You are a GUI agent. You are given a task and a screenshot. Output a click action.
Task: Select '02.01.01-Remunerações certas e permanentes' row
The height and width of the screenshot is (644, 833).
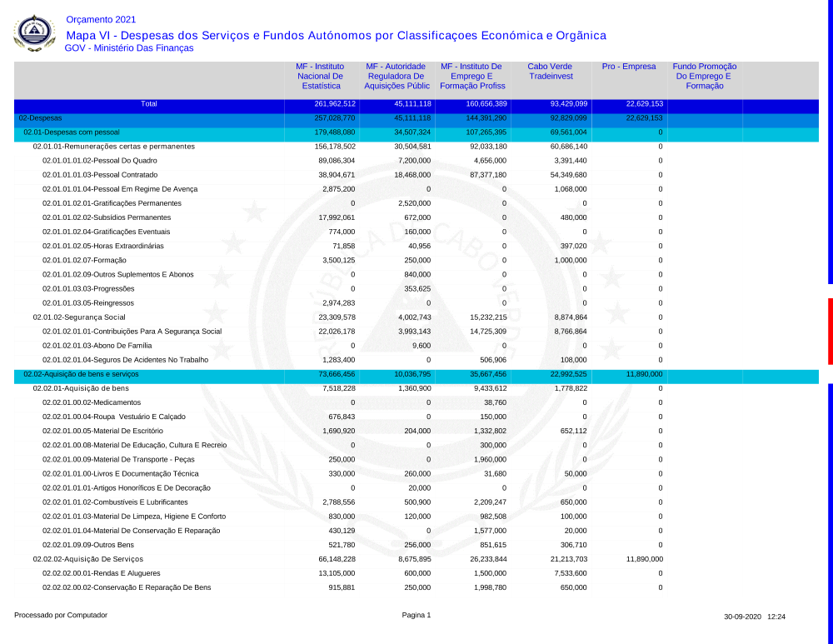pyautogui.click(x=113, y=147)
